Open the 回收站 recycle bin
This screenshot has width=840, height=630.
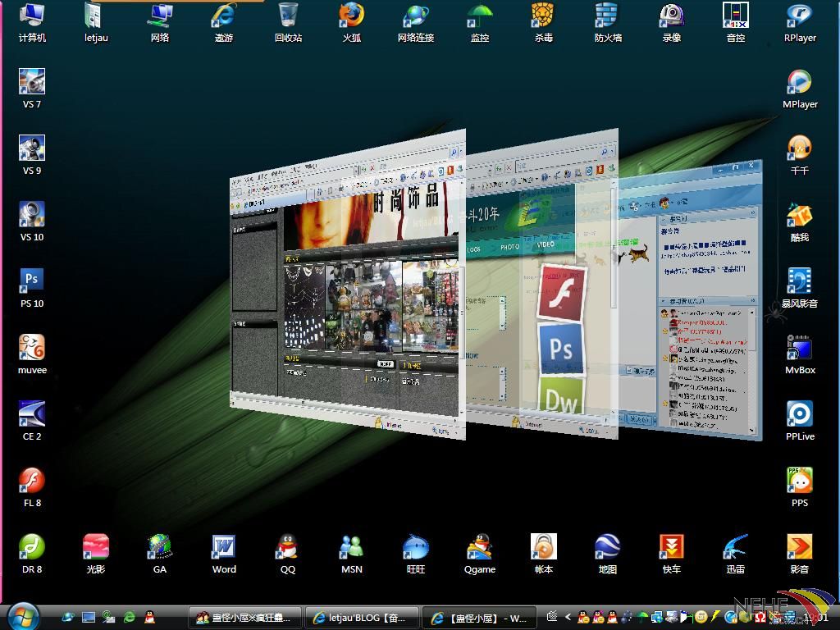pos(288,22)
